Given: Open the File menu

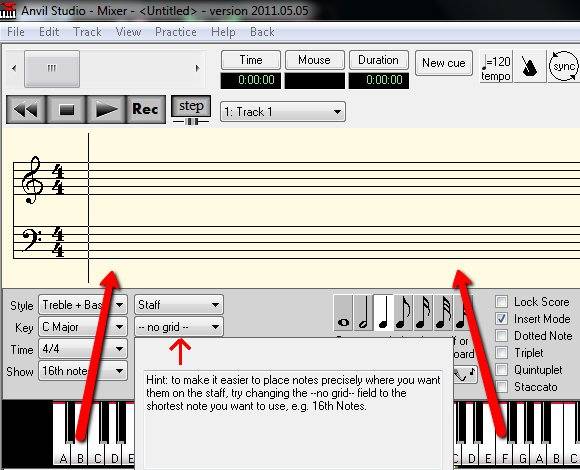Looking at the screenshot, I should (16, 32).
